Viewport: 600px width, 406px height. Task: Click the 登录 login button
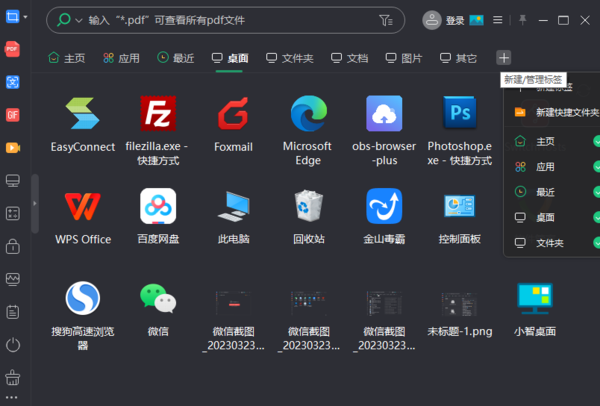(x=455, y=20)
